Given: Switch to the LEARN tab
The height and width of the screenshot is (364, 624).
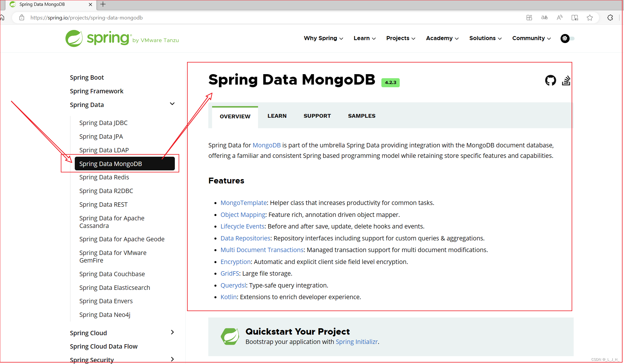Looking at the screenshot, I should [277, 116].
